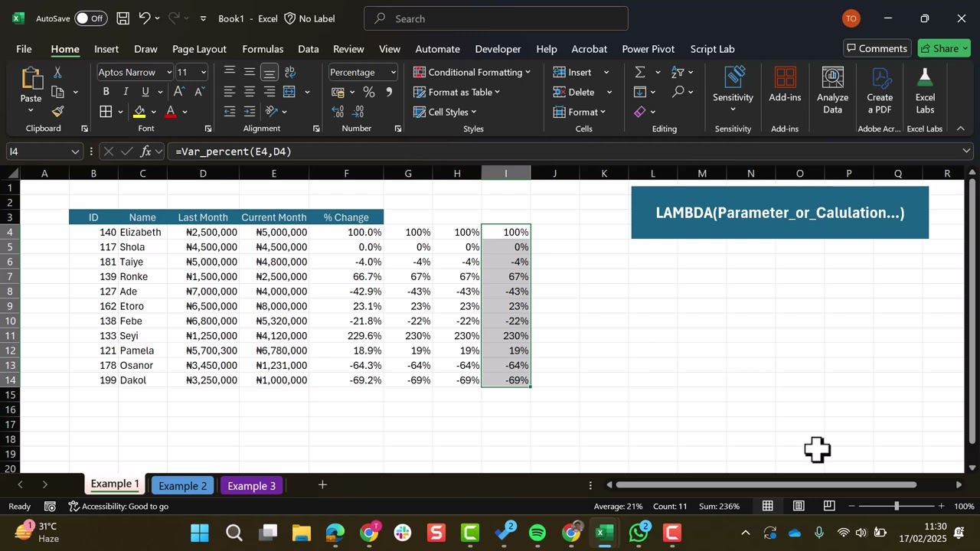Add a new sheet with plus button
The height and width of the screenshot is (551, 980).
[322, 485]
